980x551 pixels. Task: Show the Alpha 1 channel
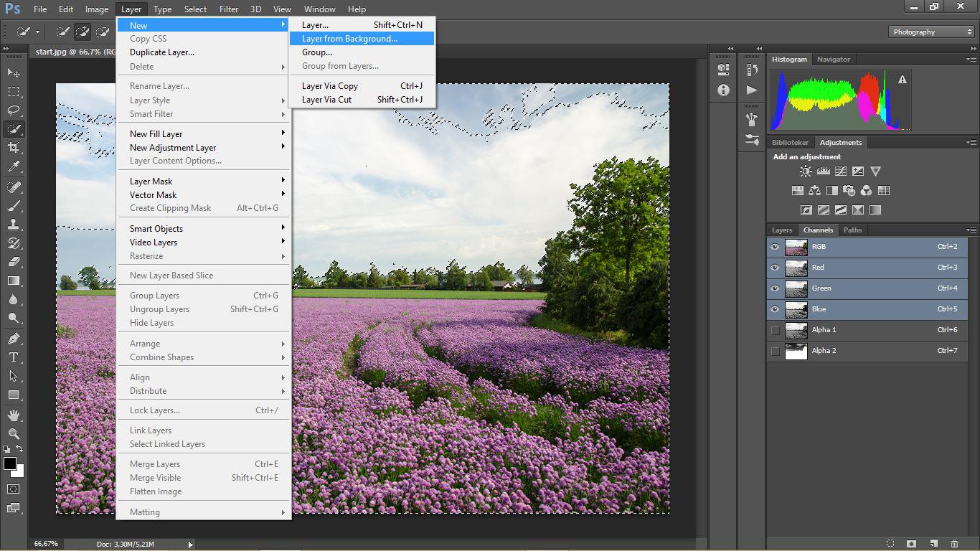click(x=775, y=330)
